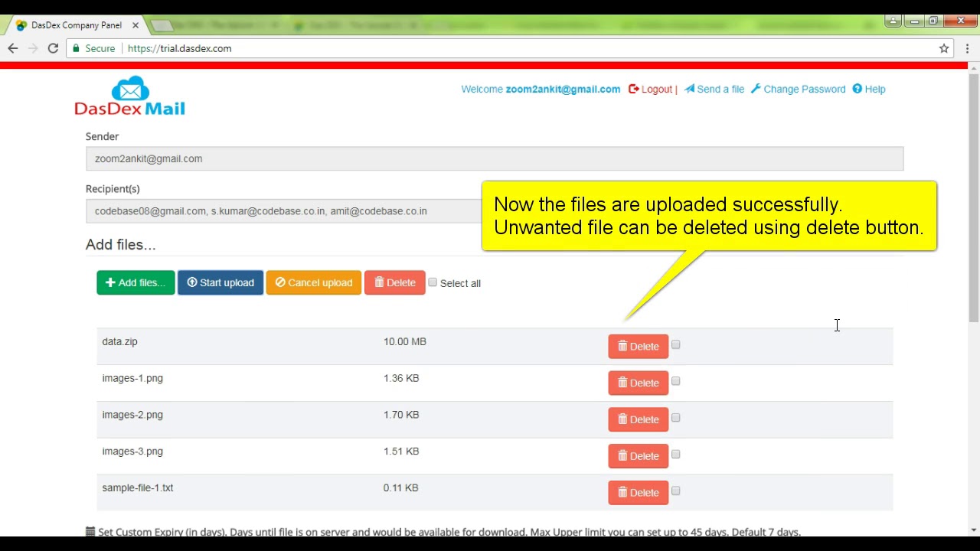Click the green Add files button
Image resolution: width=980 pixels, height=551 pixels.
[x=136, y=282]
